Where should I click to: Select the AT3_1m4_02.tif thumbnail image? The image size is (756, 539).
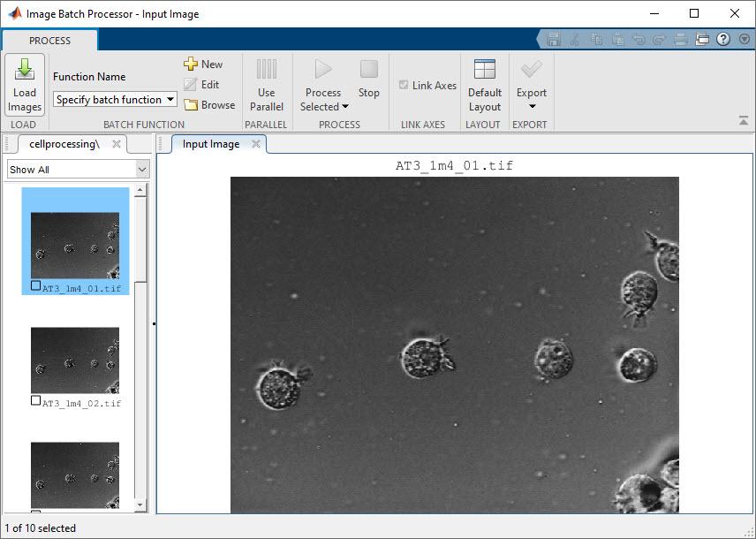(75, 361)
